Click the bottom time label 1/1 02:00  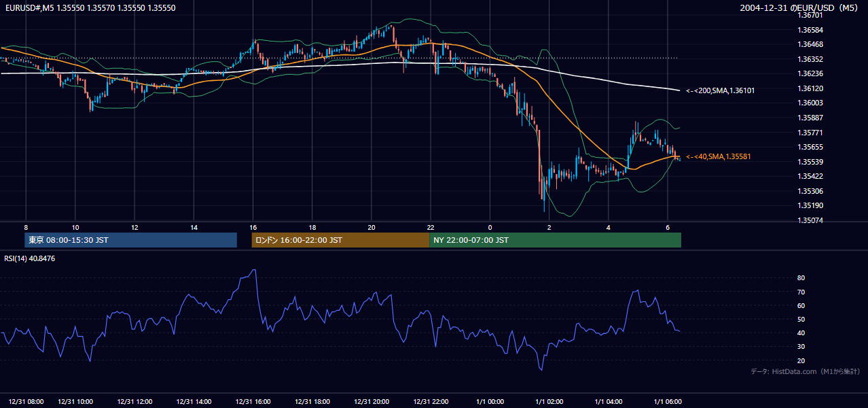point(549,401)
